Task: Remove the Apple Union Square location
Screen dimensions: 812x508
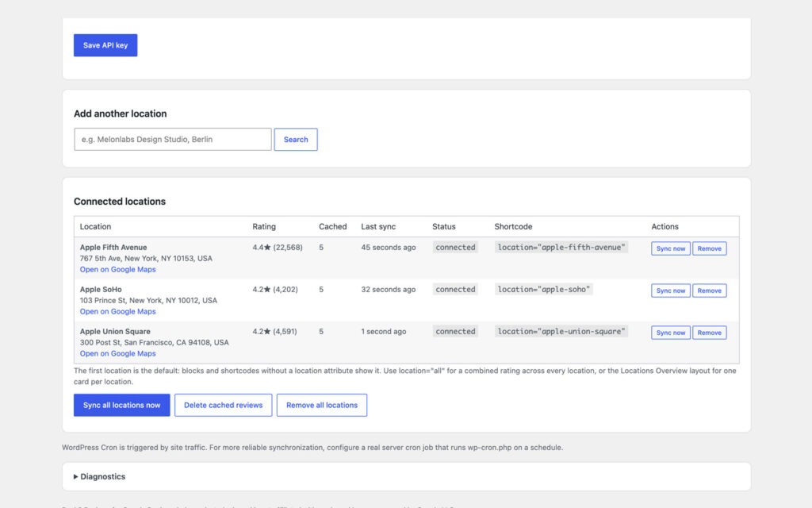Action: (710, 333)
